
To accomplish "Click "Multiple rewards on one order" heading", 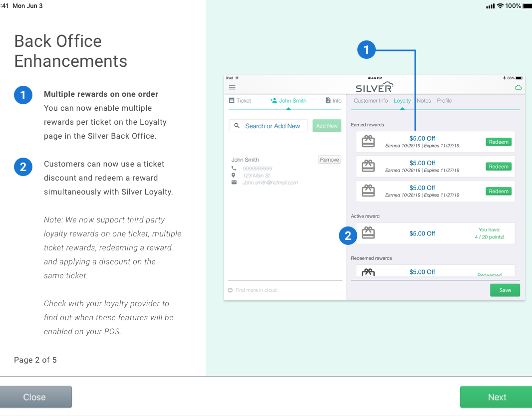I will click(x=101, y=94).
